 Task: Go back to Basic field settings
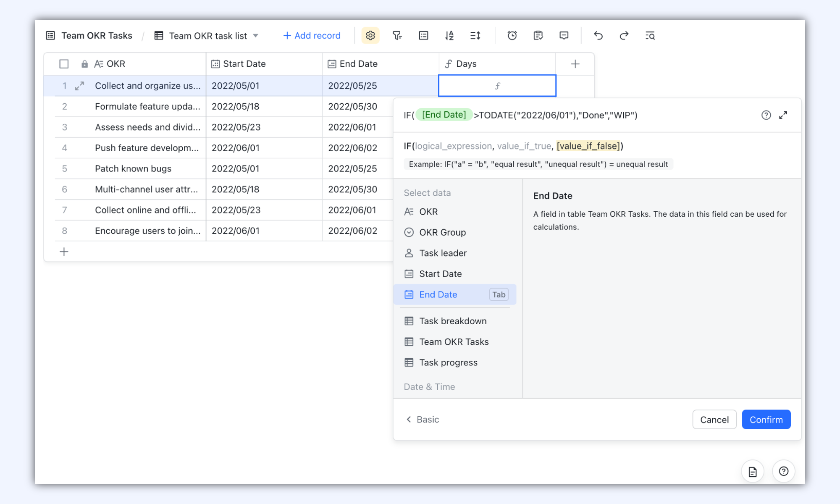(x=423, y=420)
